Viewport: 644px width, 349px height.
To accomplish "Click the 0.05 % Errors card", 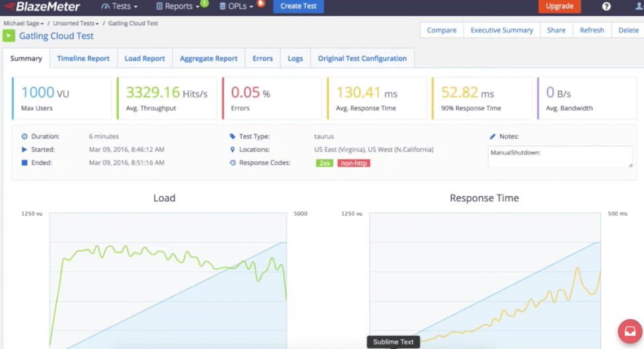I will click(x=272, y=98).
